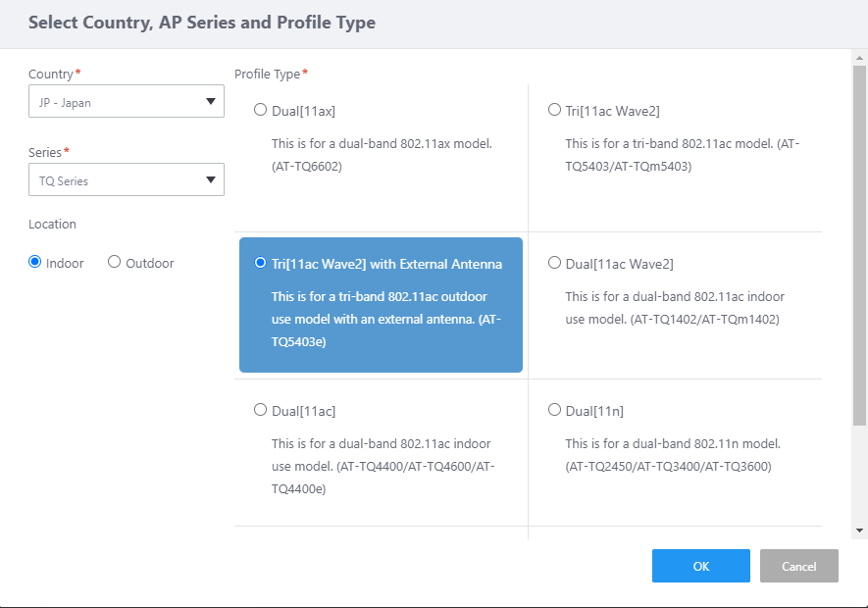
Task: Choose the Dual[11n] profile type
Action: [555, 410]
